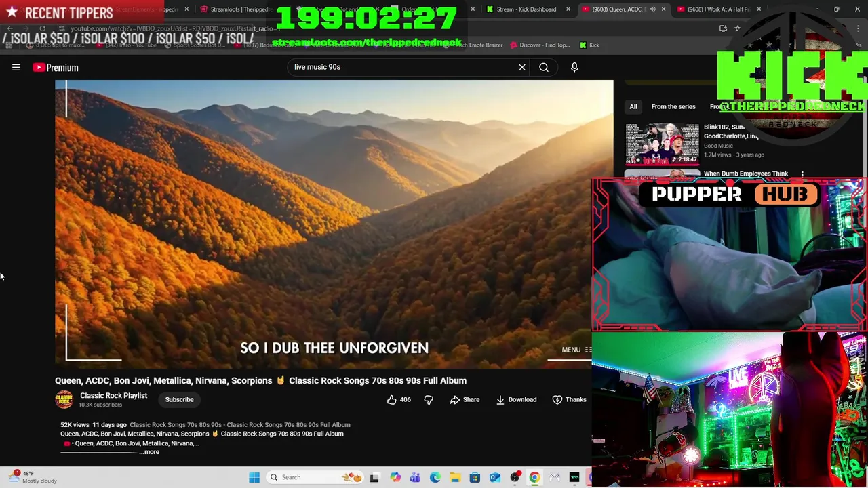Open File Explorer from taskbar
The width and height of the screenshot is (868, 488).
455,477
